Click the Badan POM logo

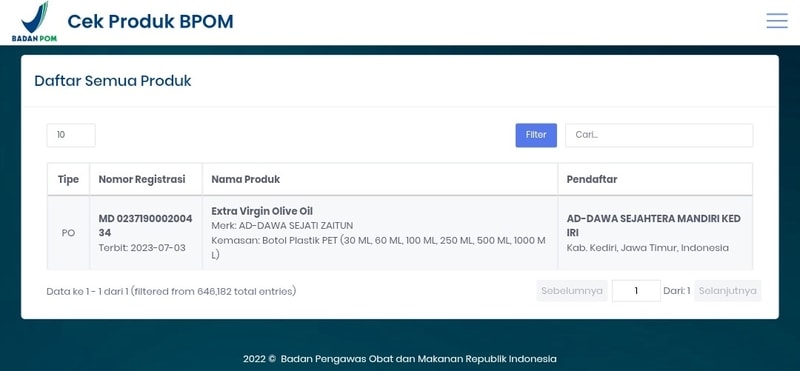tap(35, 21)
